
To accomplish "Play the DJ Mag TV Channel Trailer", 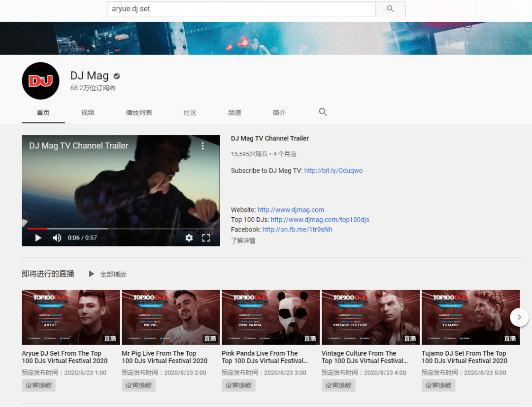I will (x=38, y=238).
